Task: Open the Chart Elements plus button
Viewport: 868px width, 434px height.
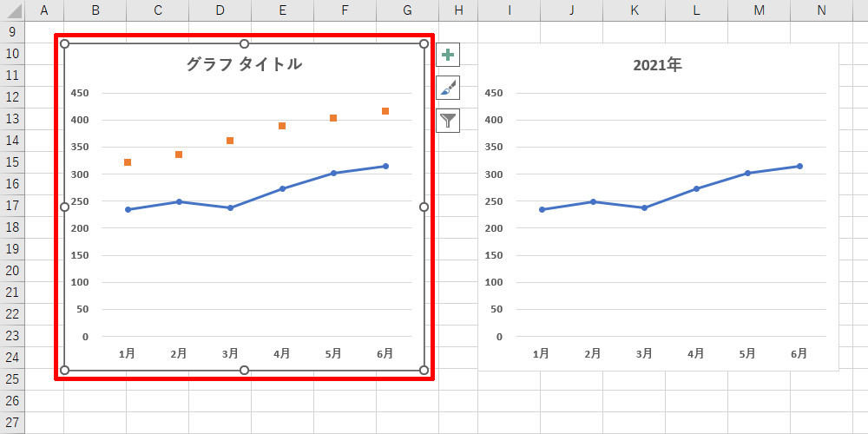Action: point(448,55)
